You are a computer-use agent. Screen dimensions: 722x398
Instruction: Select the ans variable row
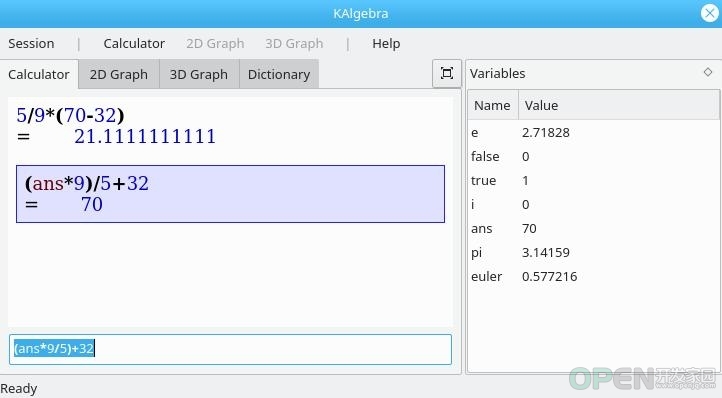click(593, 228)
